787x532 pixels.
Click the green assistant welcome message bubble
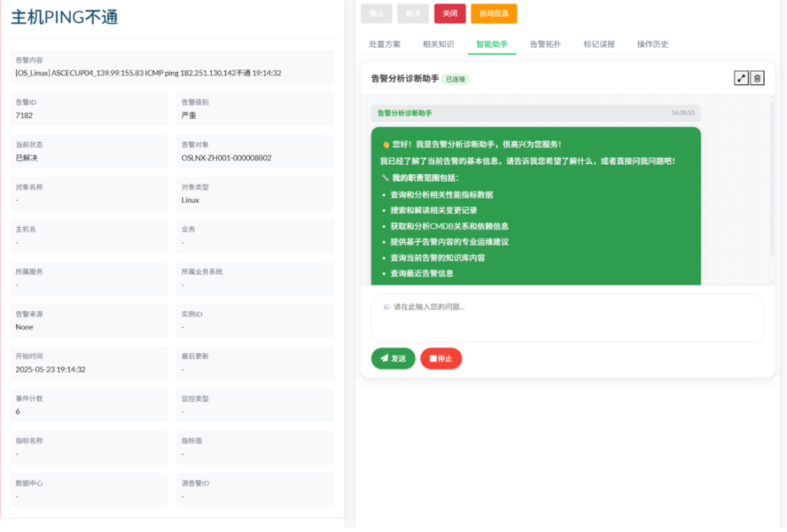tap(536, 208)
